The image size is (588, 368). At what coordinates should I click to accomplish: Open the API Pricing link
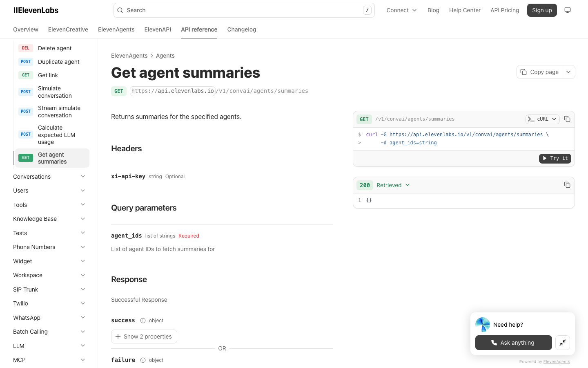point(505,10)
